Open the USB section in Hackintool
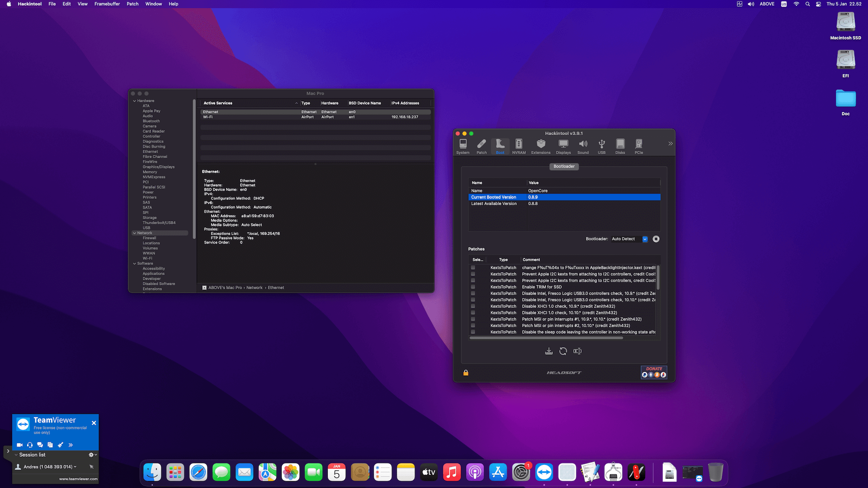This screenshot has height=488, width=868. (x=602, y=146)
